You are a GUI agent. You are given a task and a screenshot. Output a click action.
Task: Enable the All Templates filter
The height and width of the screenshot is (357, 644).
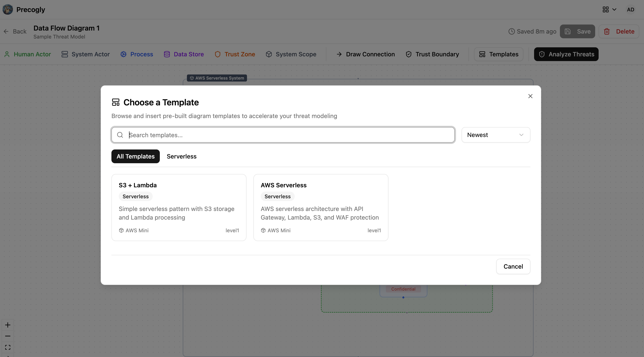tap(135, 156)
